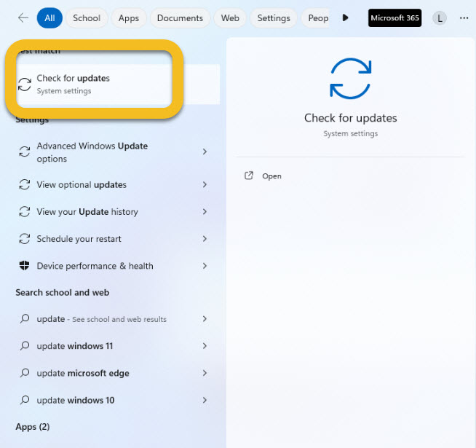Expand the Schedule your restart chevron
Screen dimensions: 476x448
coord(205,239)
